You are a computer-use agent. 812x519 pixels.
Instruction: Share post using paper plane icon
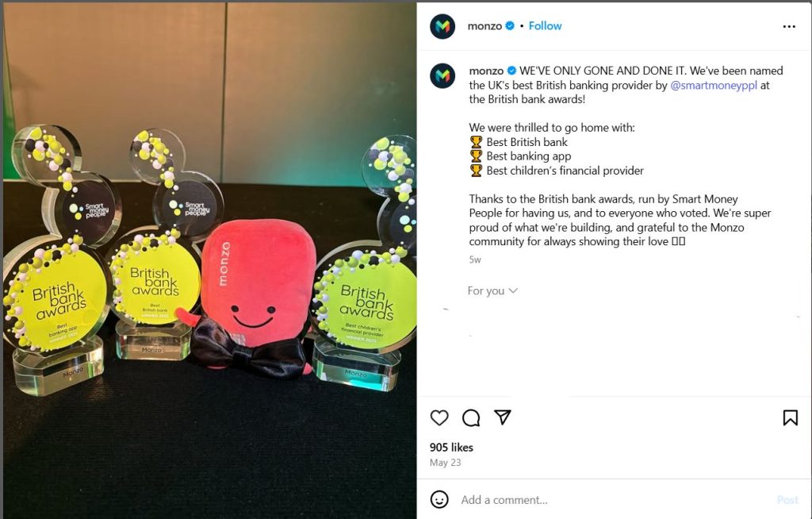[x=502, y=417]
